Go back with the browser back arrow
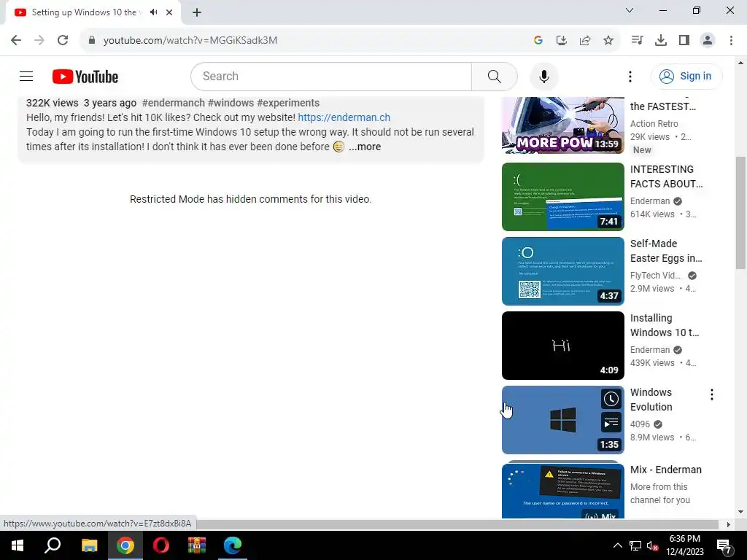Viewport: 747px width, 560px height. coord(16,40)
